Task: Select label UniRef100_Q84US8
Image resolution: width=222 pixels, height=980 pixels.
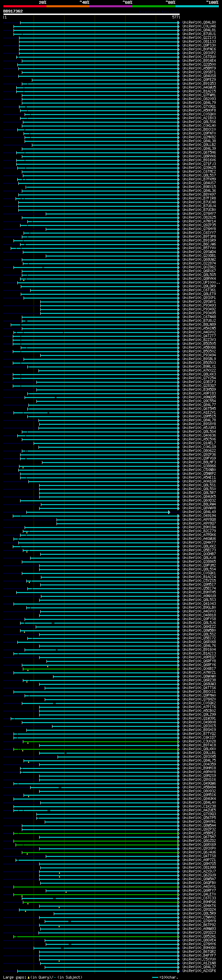Action: click(199, 76)
